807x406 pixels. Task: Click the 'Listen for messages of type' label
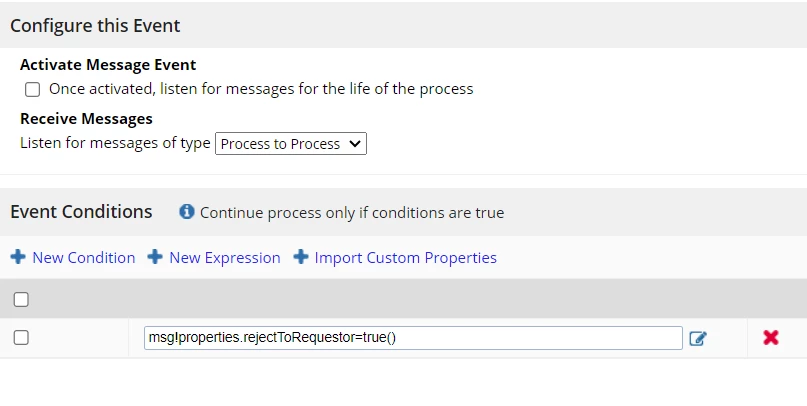(x=115, y=143)
